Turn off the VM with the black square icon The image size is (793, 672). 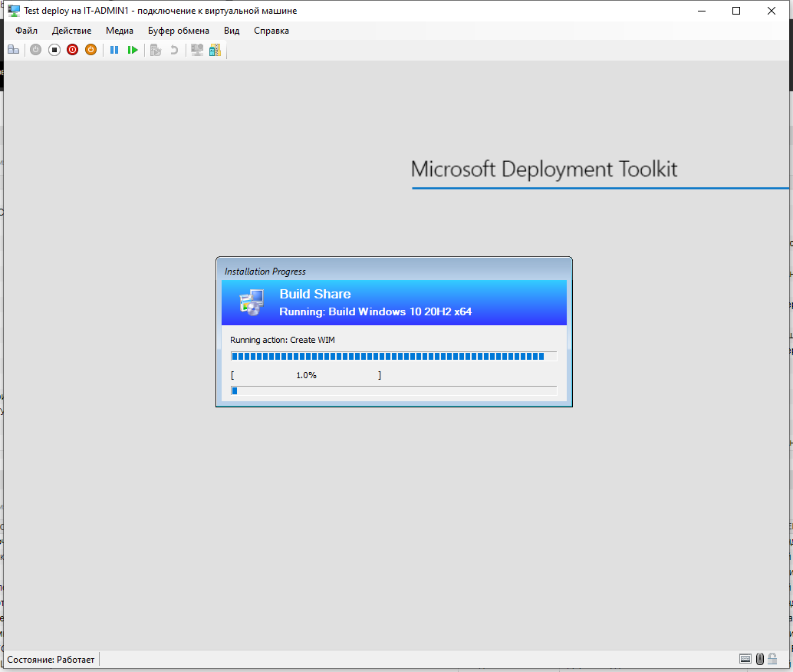pos(54,50)
